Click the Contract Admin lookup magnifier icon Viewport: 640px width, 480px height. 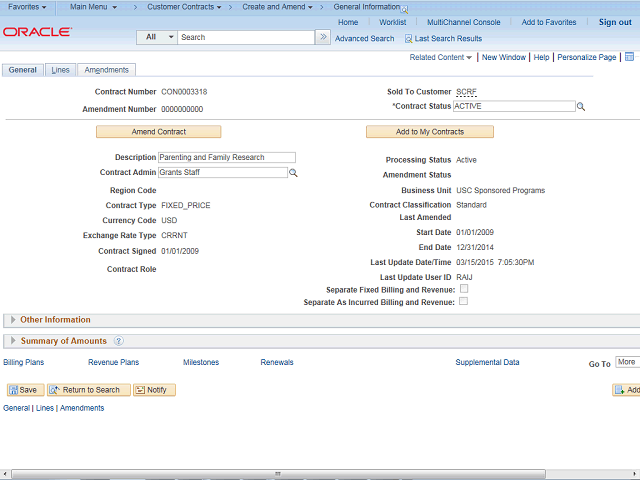(293, 173)
